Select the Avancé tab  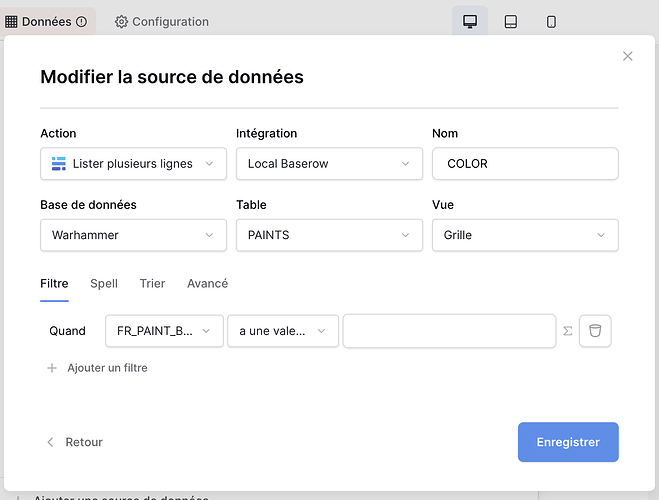207,284
